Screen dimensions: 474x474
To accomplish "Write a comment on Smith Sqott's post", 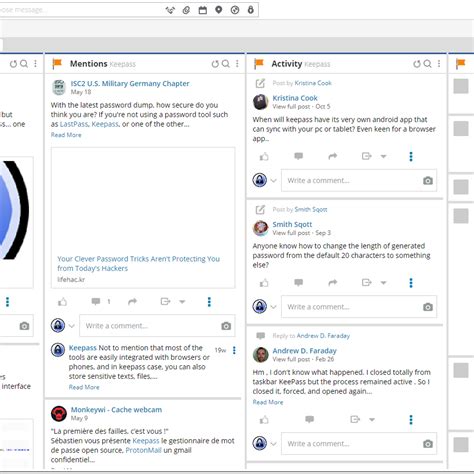I will point(359,307).
